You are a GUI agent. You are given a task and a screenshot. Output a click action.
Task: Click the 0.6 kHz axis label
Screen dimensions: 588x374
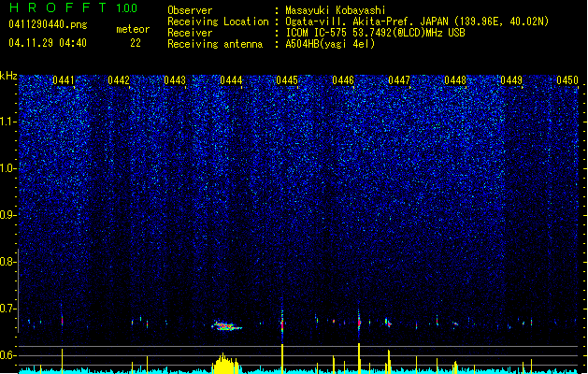(7, 355)
